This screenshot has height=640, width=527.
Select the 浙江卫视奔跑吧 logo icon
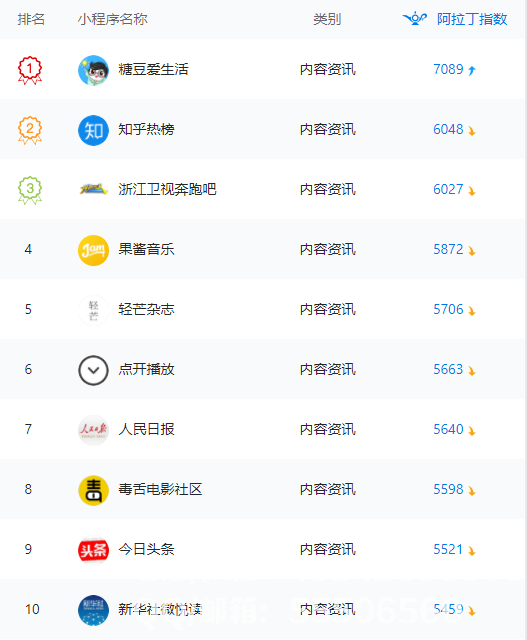(x=93, y=189)
